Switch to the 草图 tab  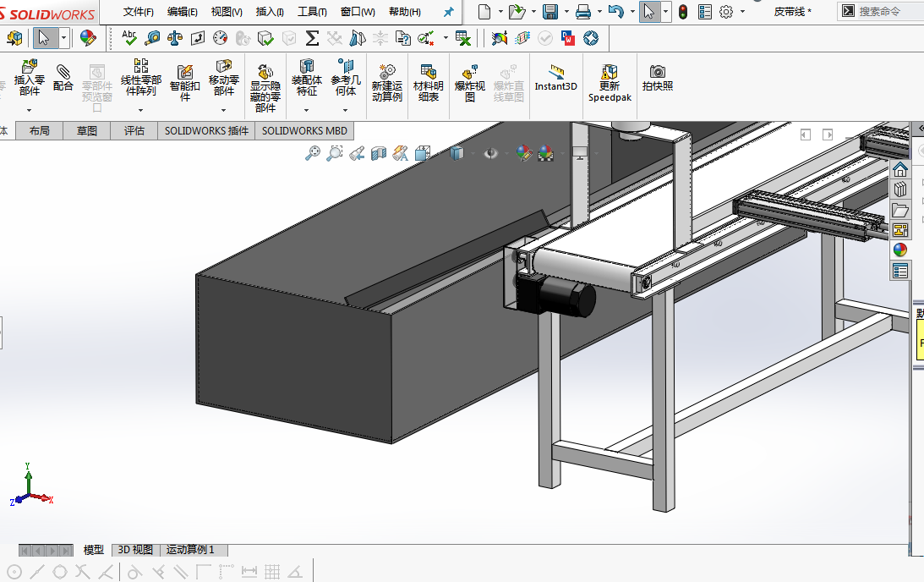point(86,131)
